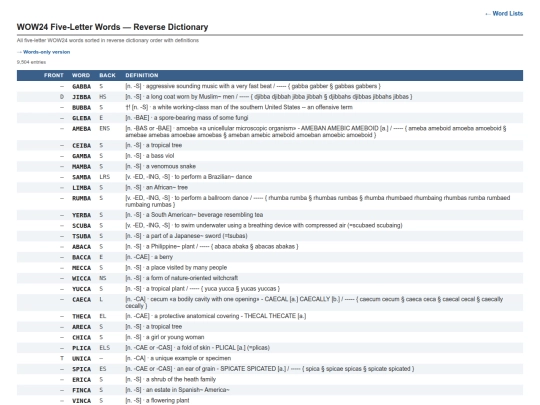Click the WORD column header

point(81,75)
